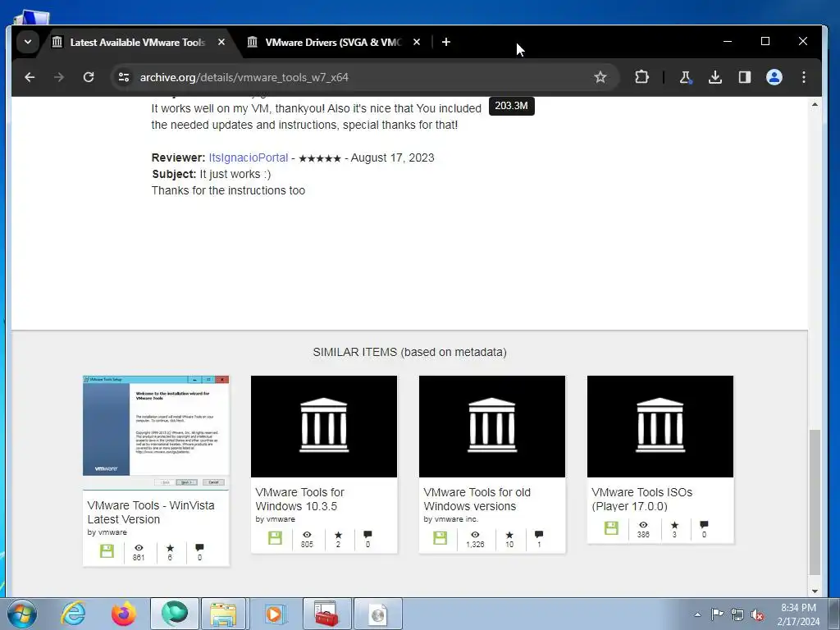Click 'by vmware inc.' text on card

[x=450, y=519]
